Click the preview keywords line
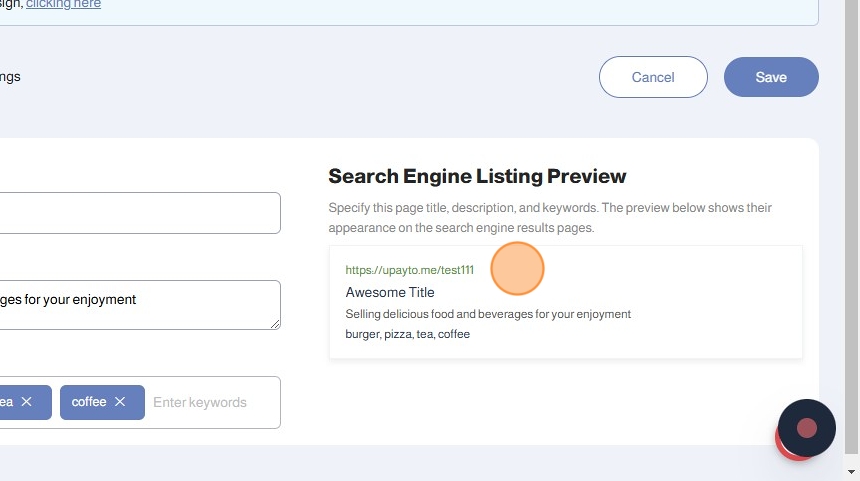The height and width of the screenshot is (481, 860). pos(407,334)
